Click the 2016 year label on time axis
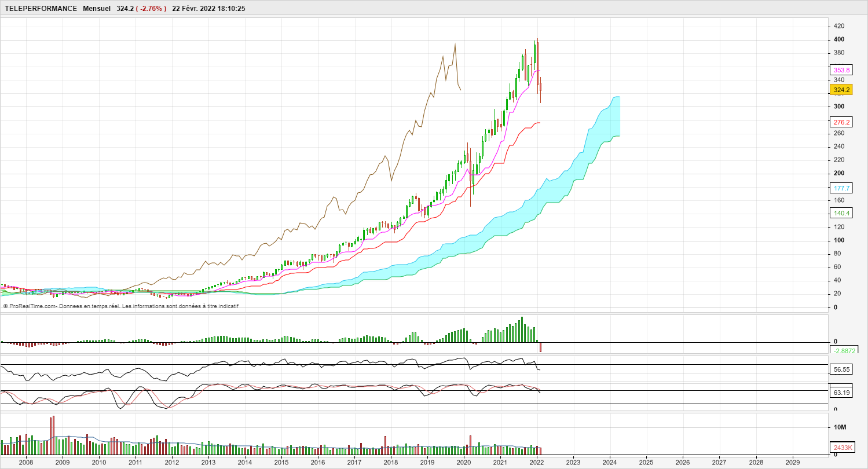 tap(318, 463)
